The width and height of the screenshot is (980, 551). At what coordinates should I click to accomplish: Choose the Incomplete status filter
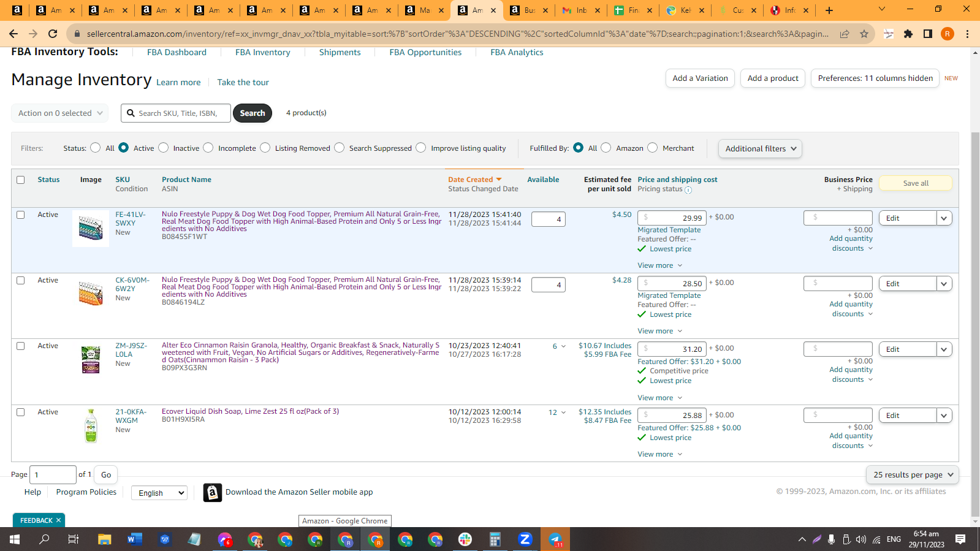point(208,148)
